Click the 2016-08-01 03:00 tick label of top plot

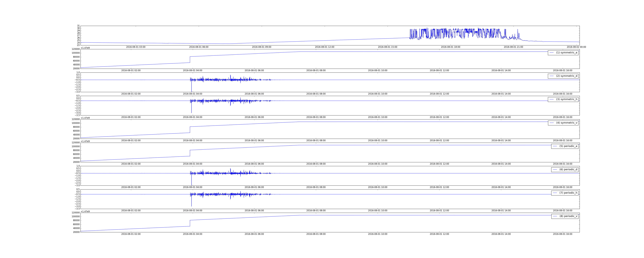(x=136, y=47)
